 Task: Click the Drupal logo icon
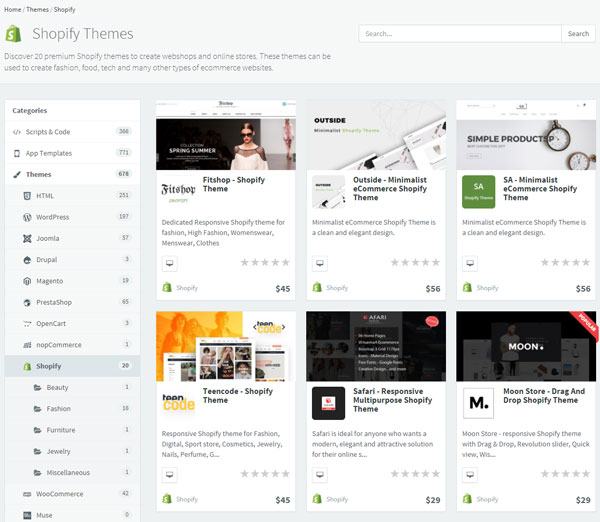pos(27,260)
